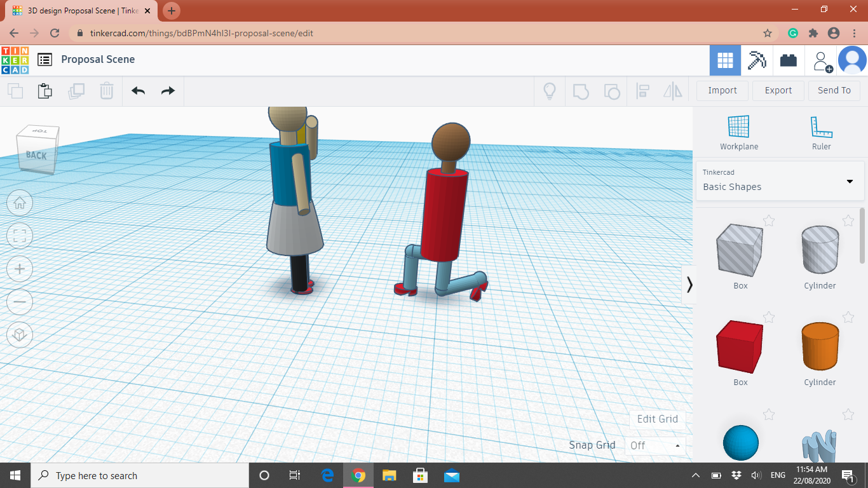Click the shapes panel scrollbar
Image resolution: width=868 pixels, height=488 pixels.
(x=862, y=235)
